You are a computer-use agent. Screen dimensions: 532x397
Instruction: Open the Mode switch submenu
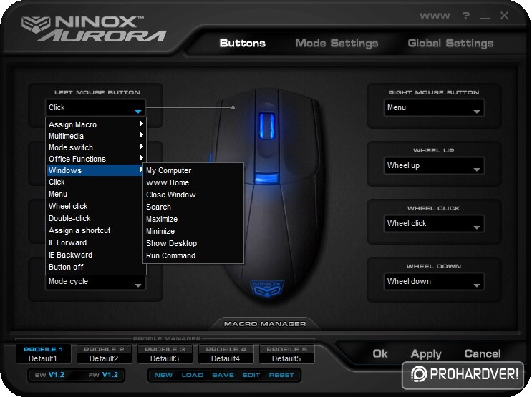[x=96, y=147]
